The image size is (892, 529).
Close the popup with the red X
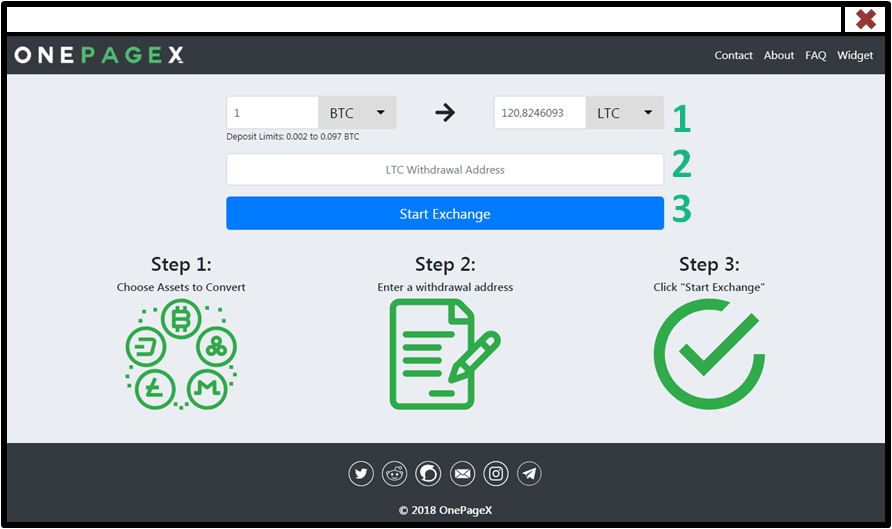(865, 19)
